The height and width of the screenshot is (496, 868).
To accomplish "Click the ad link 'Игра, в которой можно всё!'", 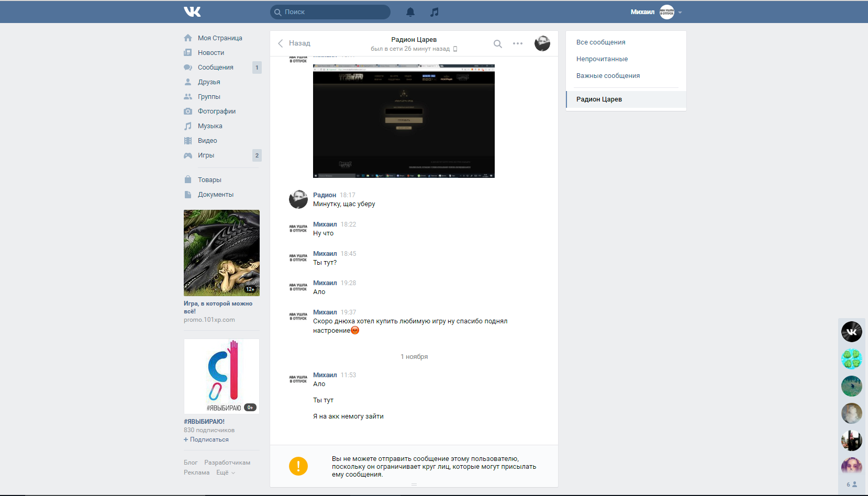I will click(218, 307).
